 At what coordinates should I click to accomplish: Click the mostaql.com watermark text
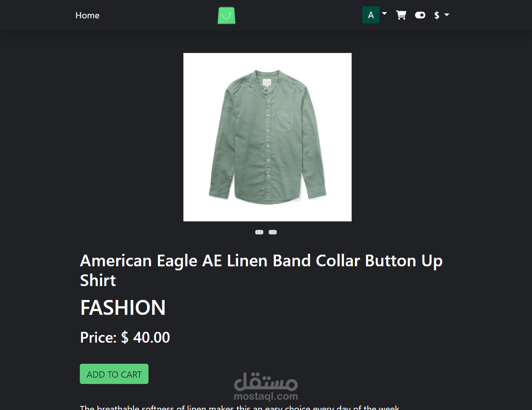coord(266,396)
